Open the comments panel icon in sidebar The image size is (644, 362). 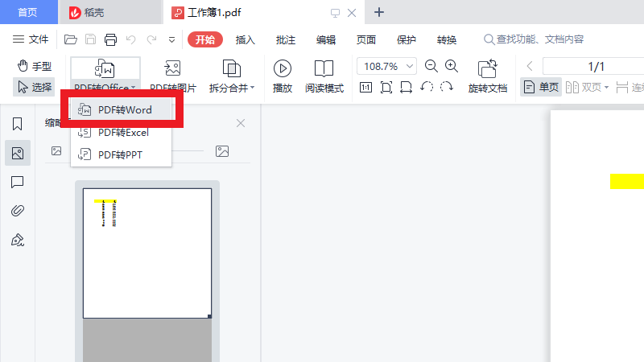pyautogui.click(x=17, y=182)
